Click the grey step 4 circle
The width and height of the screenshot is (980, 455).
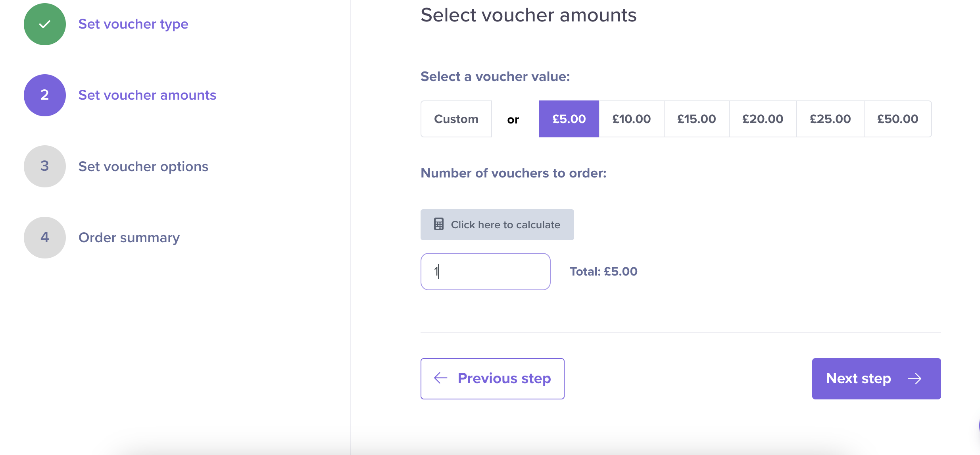[x=45, y=237]
